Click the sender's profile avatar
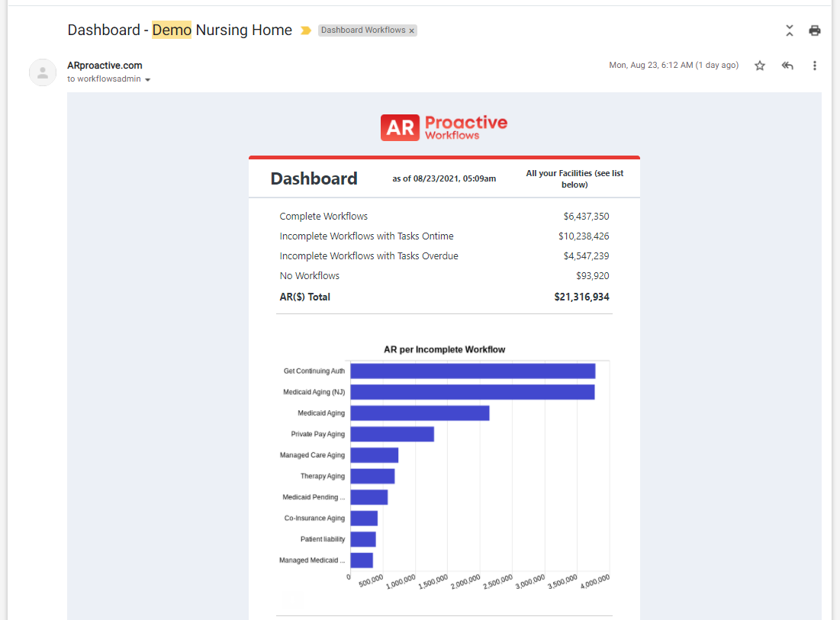This screenshot has width=840, height=620. pyautogui.click(x=43, y=72)
